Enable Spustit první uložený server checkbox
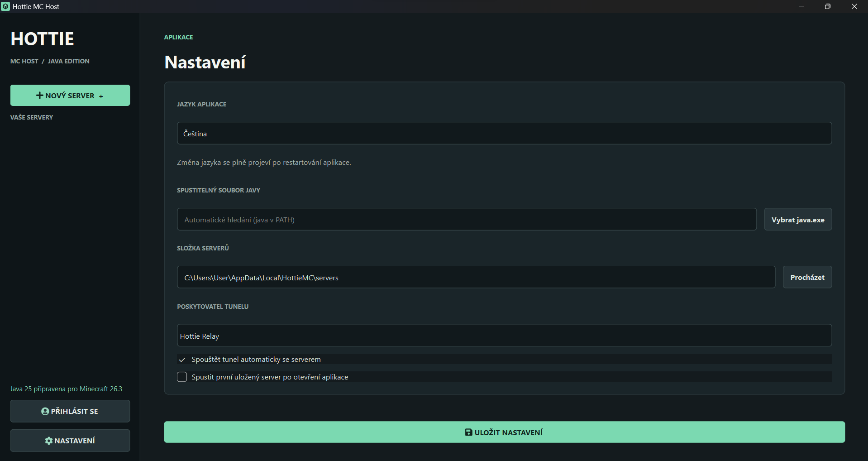868x461 pixels. click(x=182, y=377)
